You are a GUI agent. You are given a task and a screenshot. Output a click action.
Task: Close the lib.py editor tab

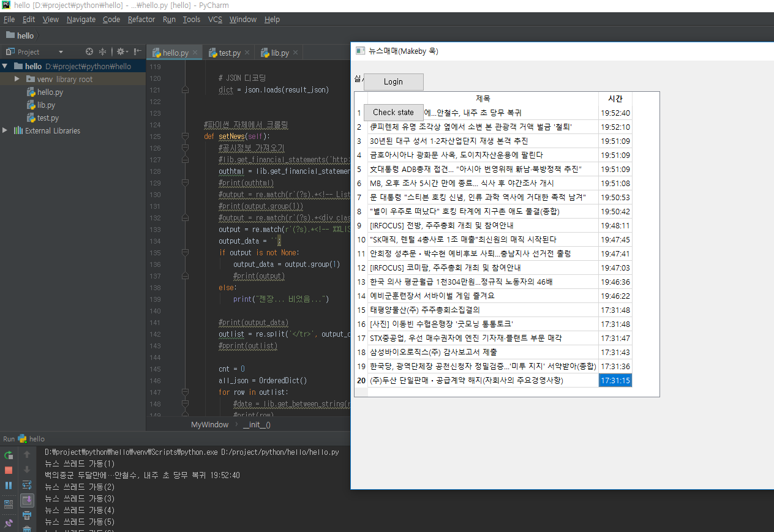[x=295, y=53]
